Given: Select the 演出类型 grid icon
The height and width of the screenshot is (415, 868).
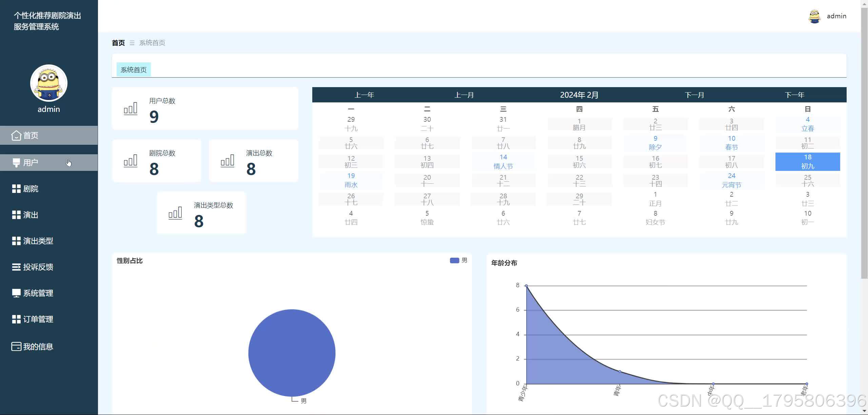Looking at the screenshot, I should coord(16,241).
